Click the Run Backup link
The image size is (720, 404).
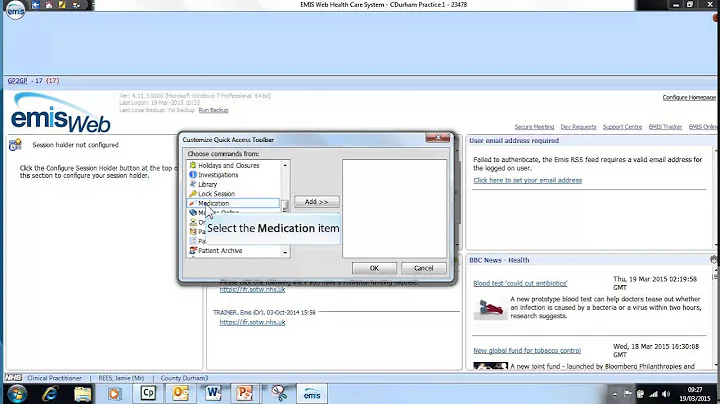point(213,110)
